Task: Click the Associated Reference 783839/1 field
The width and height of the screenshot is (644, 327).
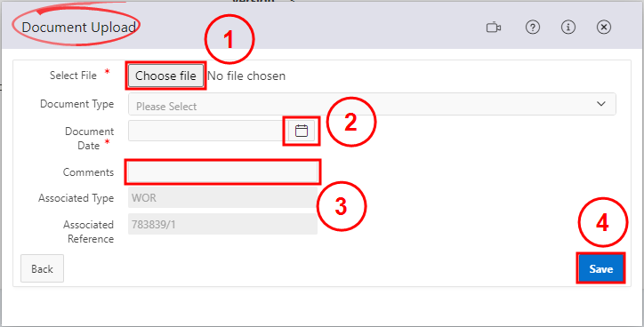Action: (222, 224)
